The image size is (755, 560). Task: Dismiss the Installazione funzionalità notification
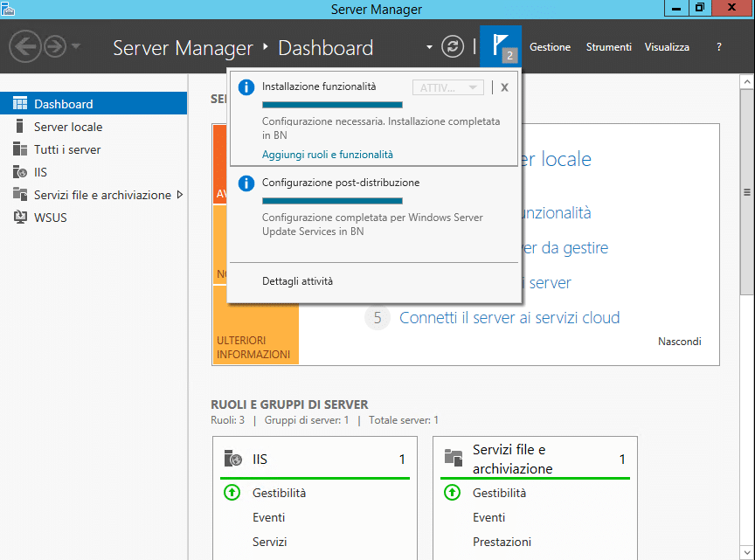(x=504, y=87)
